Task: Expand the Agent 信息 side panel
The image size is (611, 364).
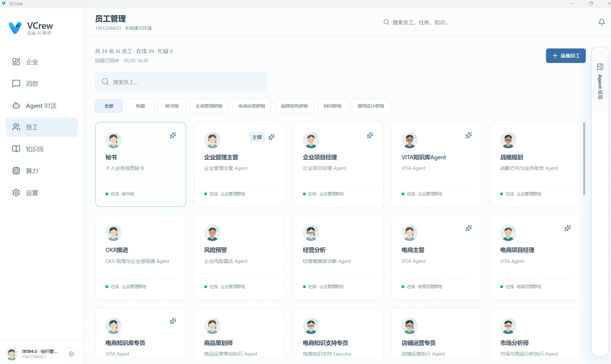Action: click(600, 81)
